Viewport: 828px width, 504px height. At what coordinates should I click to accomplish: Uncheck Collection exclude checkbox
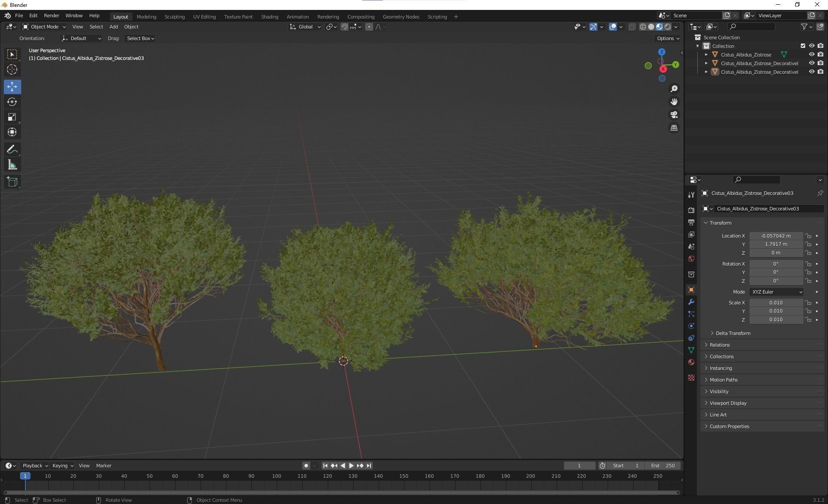tap(803, 46)
